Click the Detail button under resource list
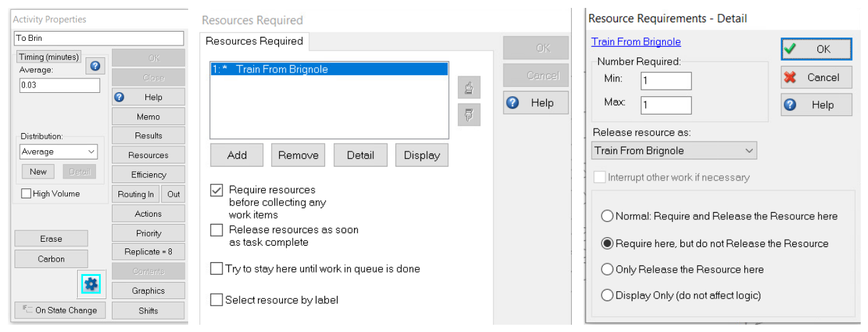The image size is (868, 332). (x=360, y=155)
